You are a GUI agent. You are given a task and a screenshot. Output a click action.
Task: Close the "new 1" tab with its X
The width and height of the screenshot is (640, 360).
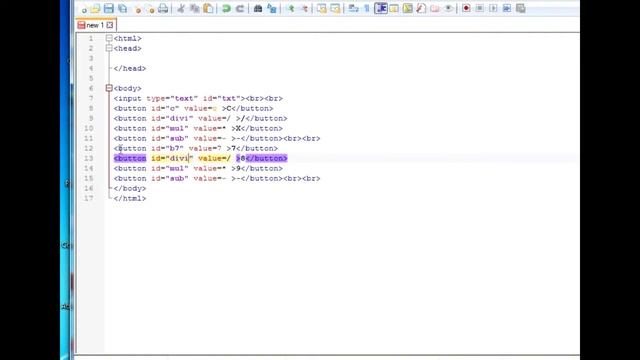coord(110,25)
